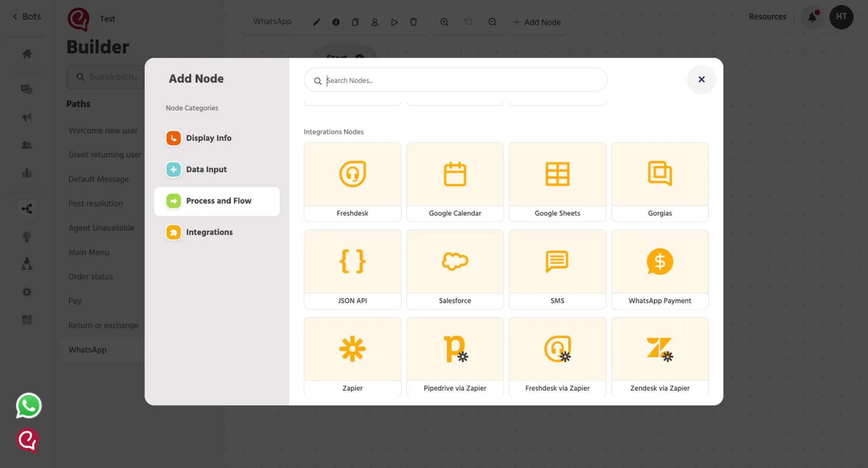Image resolution: width=868 pixels, height=468 pixels.
Task: Select the Google Calendar node
Action: [455, 182]
